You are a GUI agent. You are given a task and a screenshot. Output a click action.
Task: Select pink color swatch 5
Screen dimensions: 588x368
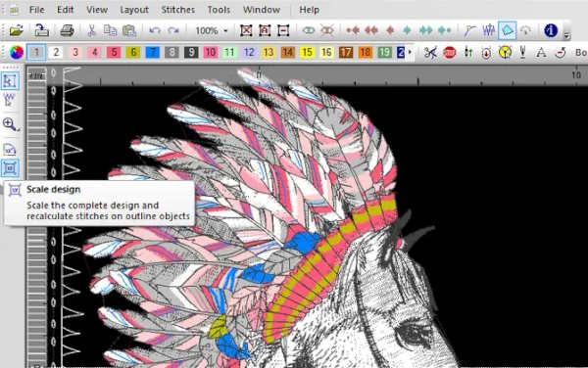pyautogui.click(x=114, y=53)
